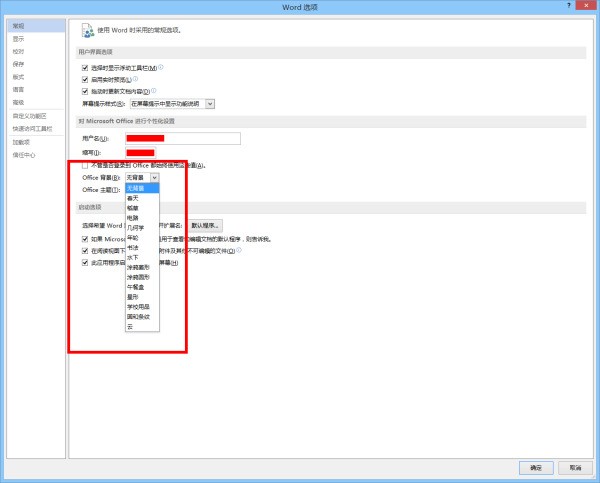The image size is (600, 483).
Task: Toggle 在阅读视图下打开附件 checkbox
Action: [x=85, y=251]
